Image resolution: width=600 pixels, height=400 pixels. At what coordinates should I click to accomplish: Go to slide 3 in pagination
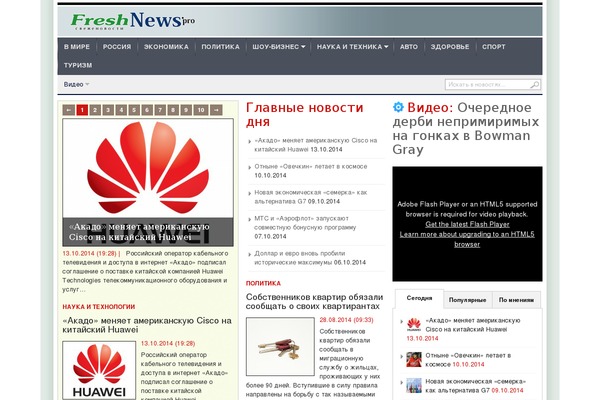click(108, 110)
